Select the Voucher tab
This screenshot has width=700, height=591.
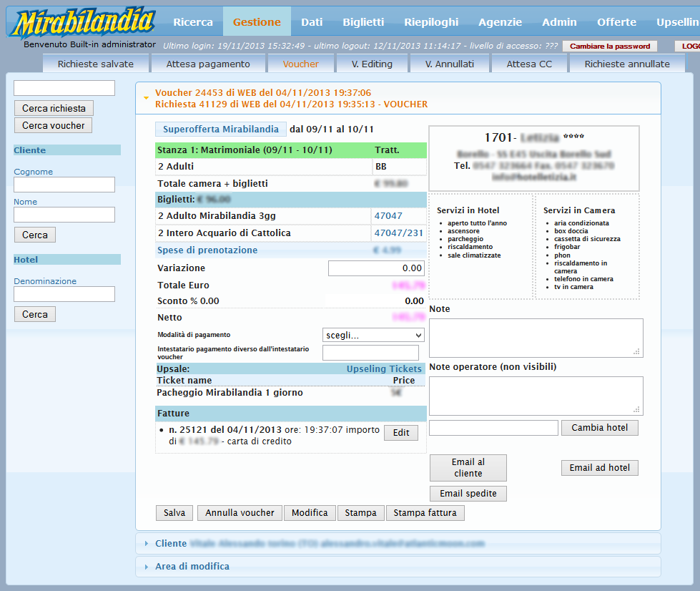[x=301, y=64]
